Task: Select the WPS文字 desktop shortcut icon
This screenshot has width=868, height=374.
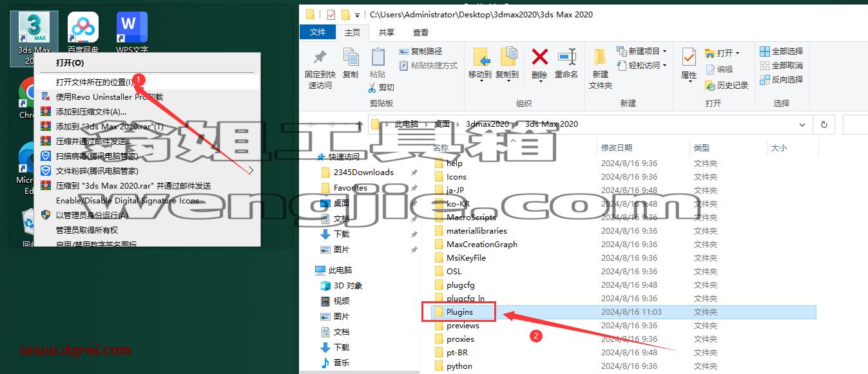Action: [x=132, y=27]
